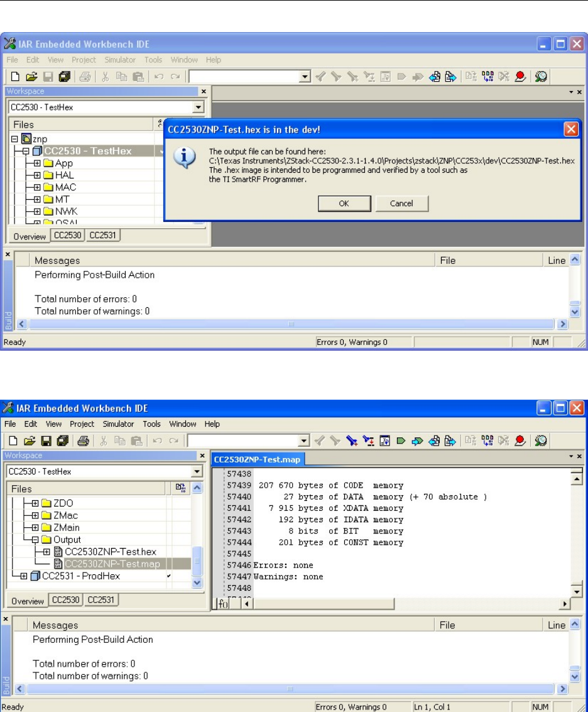Click Copy icon in lower IAR window toolbar
The width and height of the screenshot is (588, 712).
click(x=120, y=441)
